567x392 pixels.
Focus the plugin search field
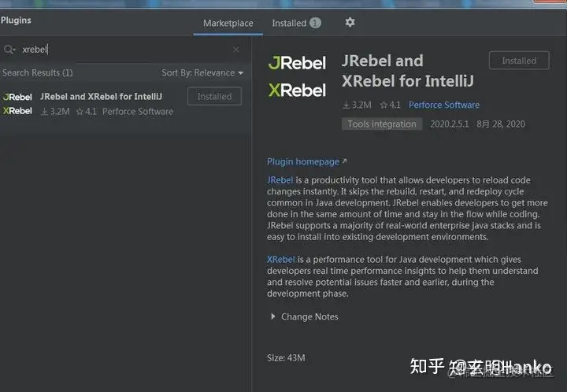tap(124, 50)
